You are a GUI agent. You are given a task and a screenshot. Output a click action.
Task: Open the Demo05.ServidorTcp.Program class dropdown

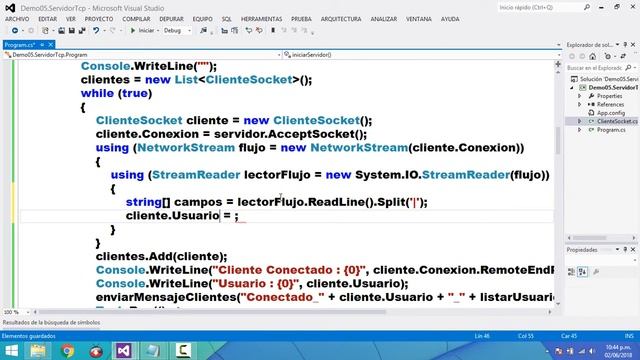[x=143, y=55]
